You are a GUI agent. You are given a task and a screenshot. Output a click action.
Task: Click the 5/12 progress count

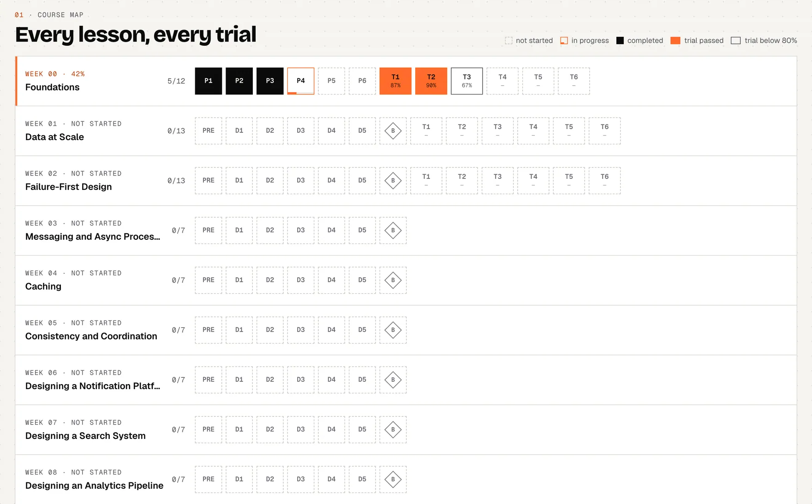[x=176, y=81]
